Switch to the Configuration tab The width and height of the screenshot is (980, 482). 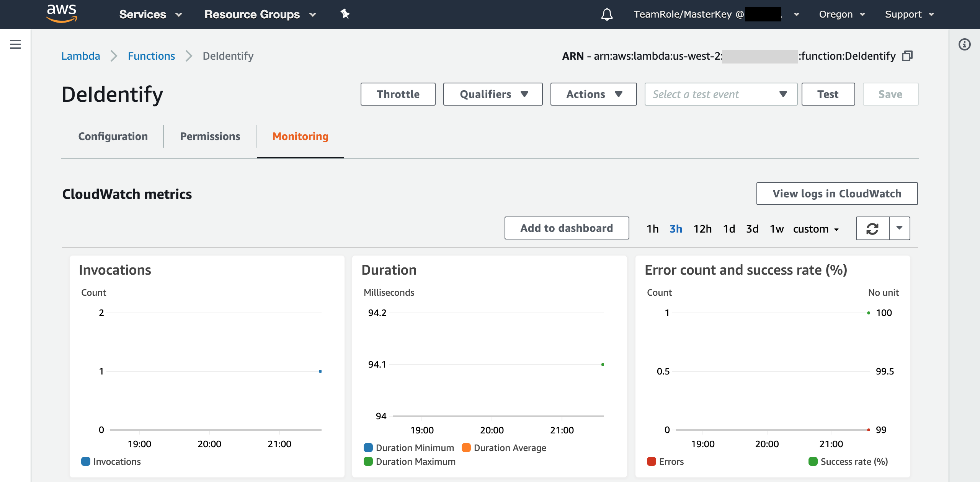coord(113,136)
